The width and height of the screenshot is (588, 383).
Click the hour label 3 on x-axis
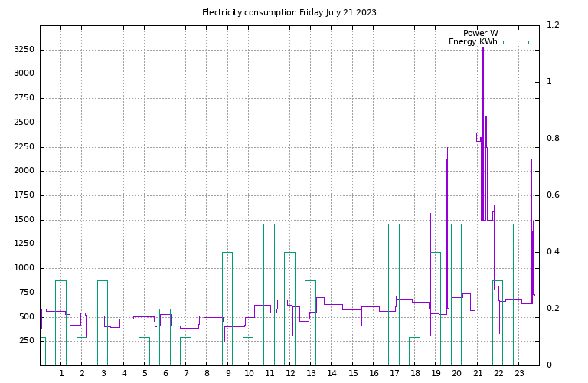(103, 374)
